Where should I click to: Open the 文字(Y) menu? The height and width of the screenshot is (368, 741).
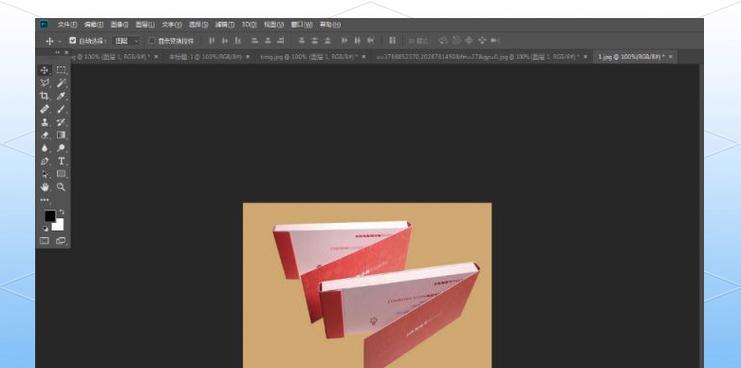point(172,25)
